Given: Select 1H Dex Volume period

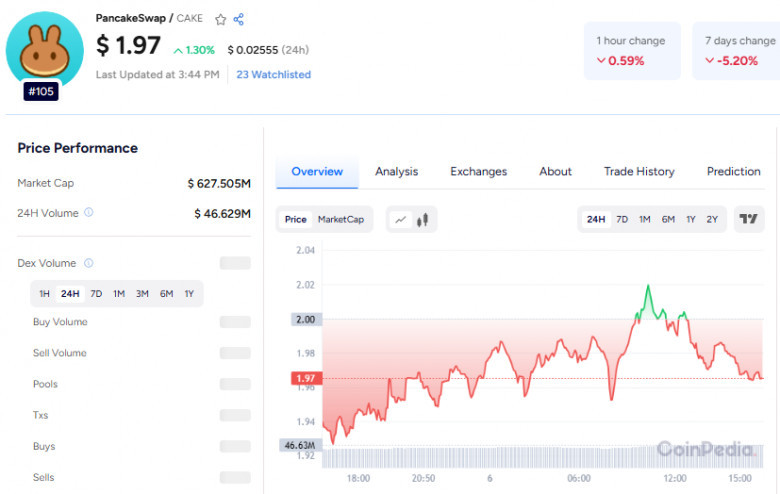Looking at the screenshot, I should 44,294.
